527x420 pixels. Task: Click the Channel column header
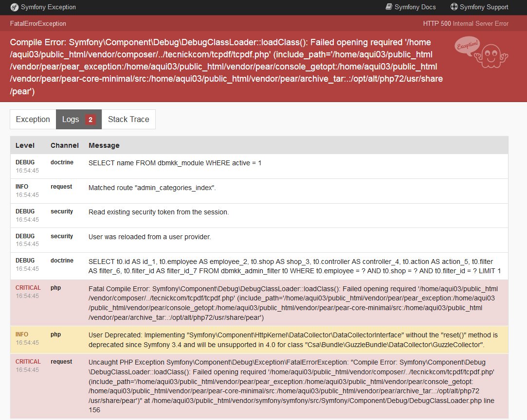65,145
